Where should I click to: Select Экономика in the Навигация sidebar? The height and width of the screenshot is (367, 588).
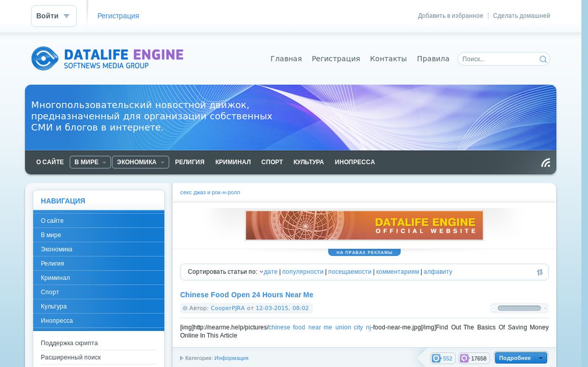(99, 249)
